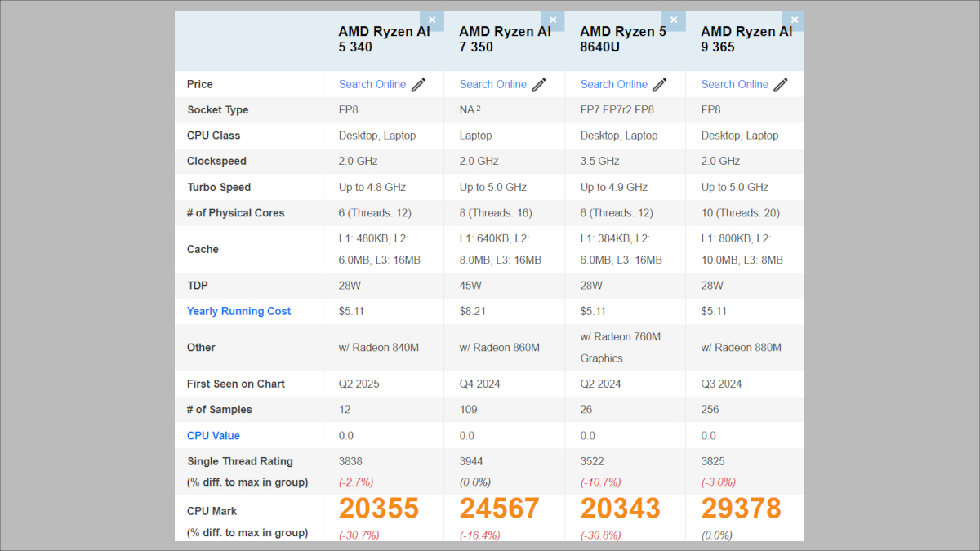Click the CPU Mark score 29378
This screenshot has height=551, width=980.
741,509
